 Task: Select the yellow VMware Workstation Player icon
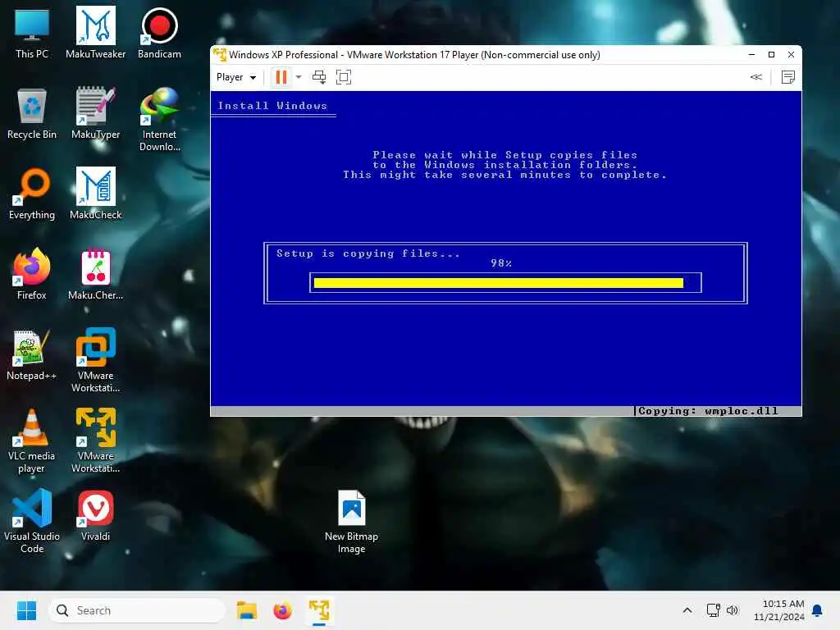click(95, 441)
